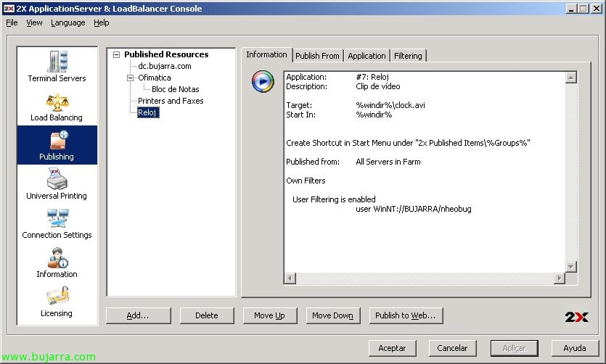
Task: Click the #7: Reloj application name
Action: tap(372, 77)
